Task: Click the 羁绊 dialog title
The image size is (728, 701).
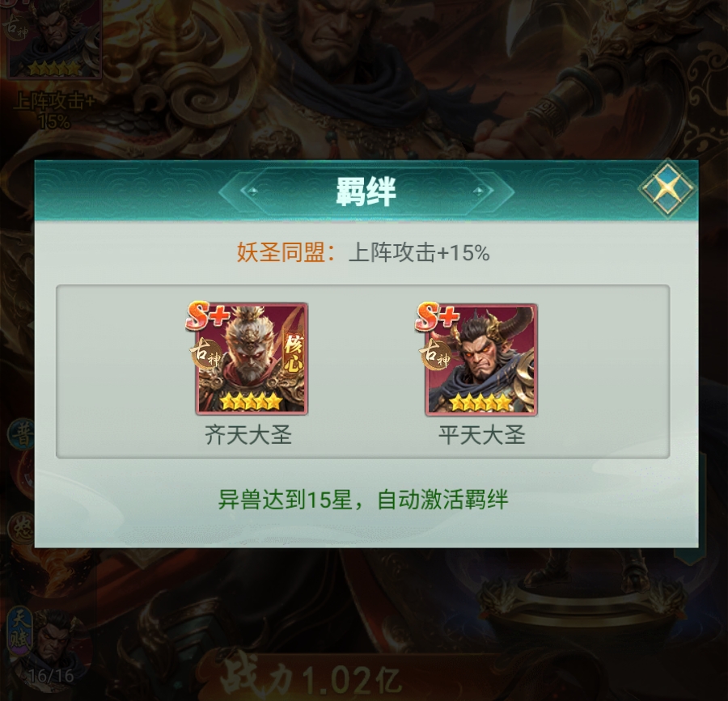Action: pos(366,191)
